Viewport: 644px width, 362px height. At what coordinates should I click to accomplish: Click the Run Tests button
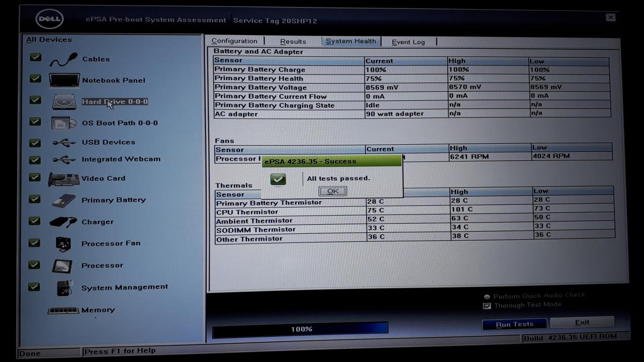tap(514, 324)
